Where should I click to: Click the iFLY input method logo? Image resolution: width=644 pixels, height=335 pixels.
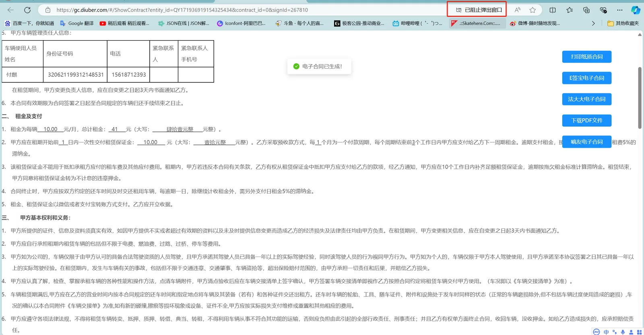click(597, 332)
